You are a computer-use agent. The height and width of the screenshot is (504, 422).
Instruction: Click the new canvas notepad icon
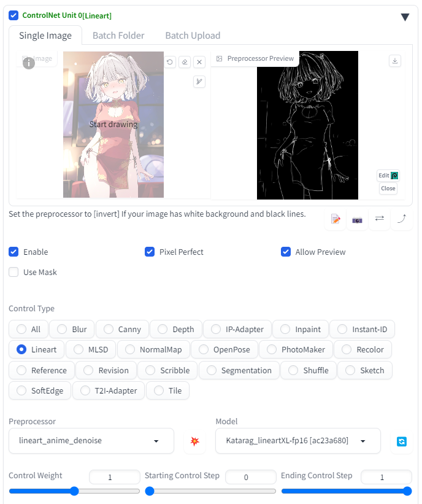(336, 220)
